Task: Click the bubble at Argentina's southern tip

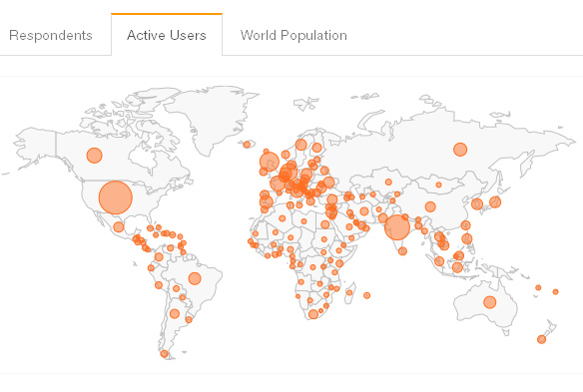Action: [x=165, y=354]
